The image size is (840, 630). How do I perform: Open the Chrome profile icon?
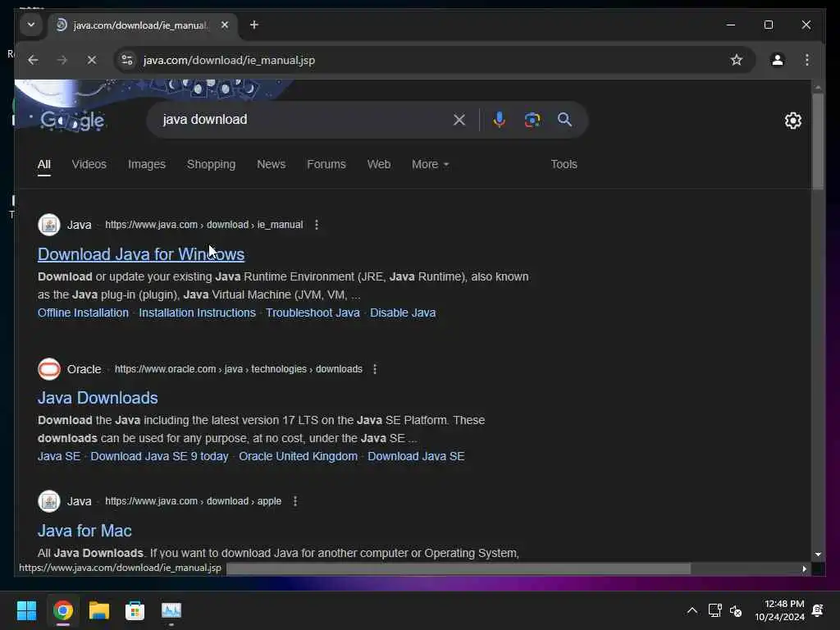(778, 60)
